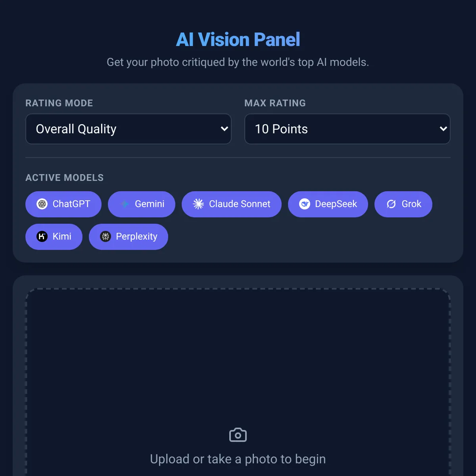Click the ChatGPT logo icon

click(42, 204)
